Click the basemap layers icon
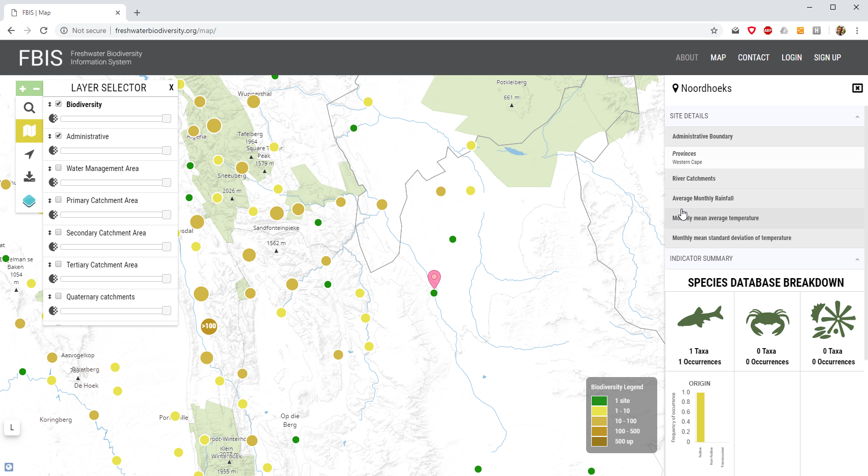Viewport: 868px width, 476px height. [29, 201]
